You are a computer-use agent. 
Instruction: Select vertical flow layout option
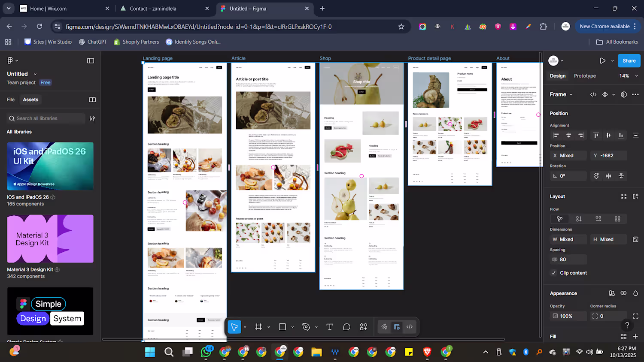point(579,219)
